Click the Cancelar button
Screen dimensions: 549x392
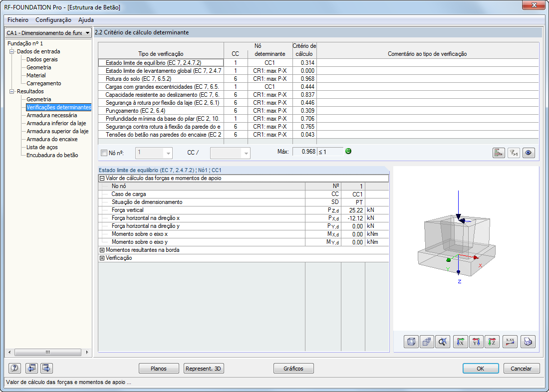coord(521,368)
